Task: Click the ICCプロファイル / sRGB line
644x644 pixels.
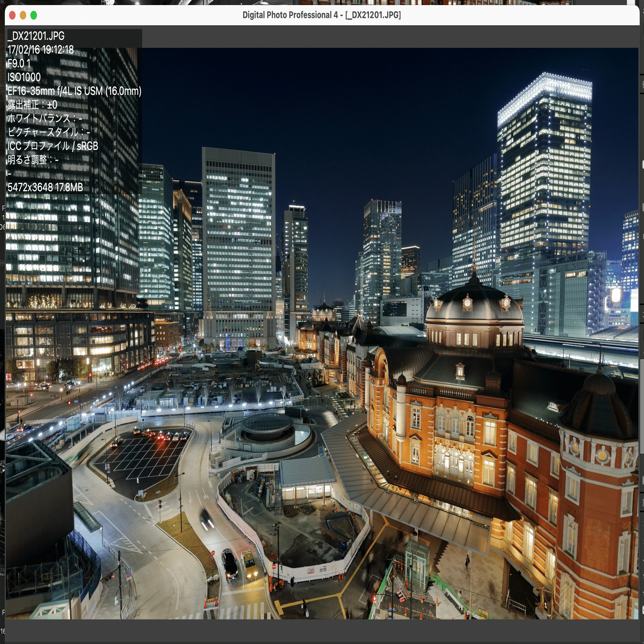Action: coord(53,146)
